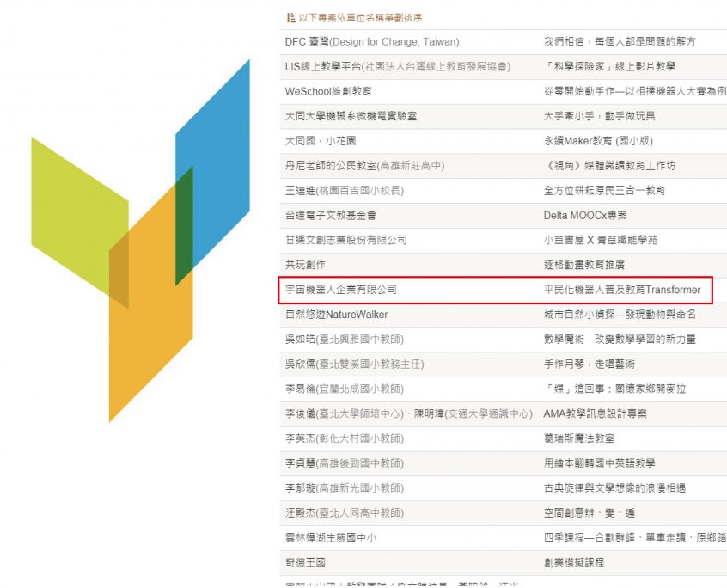Select the 吳如皓(臺北興雅國中教師) cell
Image resolution: width=727 pixels, height=588 pixels.
pos(344,340)
